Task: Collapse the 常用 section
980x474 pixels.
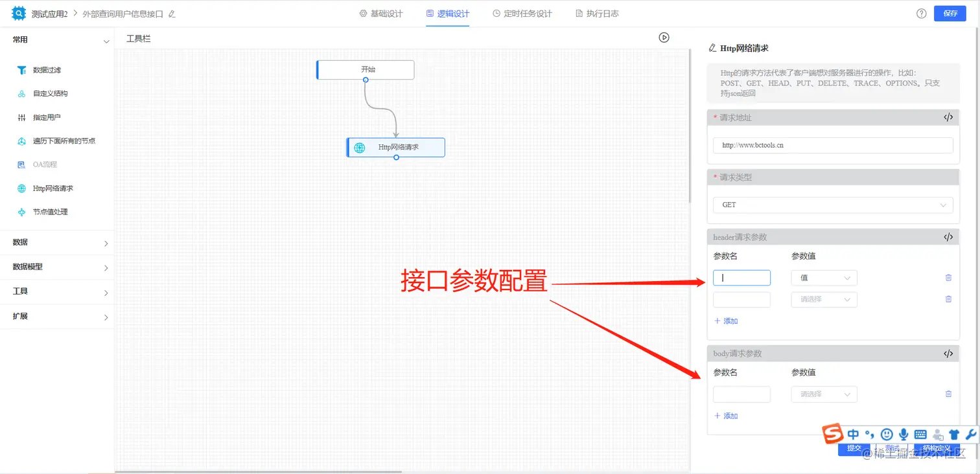Action: coord(106,41)
